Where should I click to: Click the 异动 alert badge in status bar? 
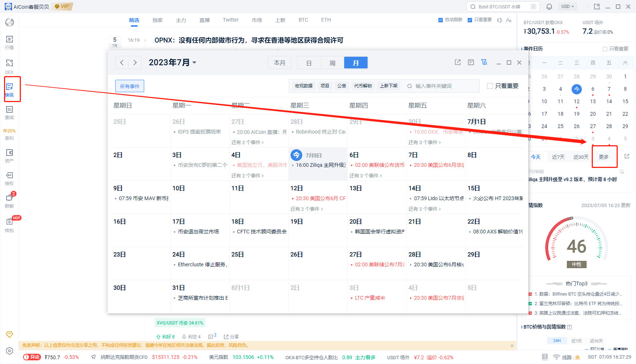[32, 357]
